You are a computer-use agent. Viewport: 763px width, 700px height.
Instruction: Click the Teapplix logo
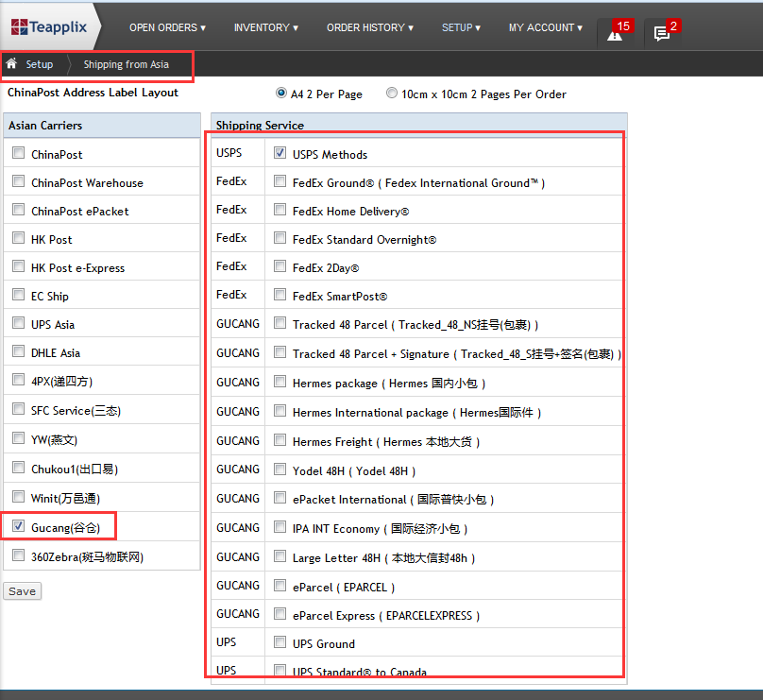coord(49,26)
